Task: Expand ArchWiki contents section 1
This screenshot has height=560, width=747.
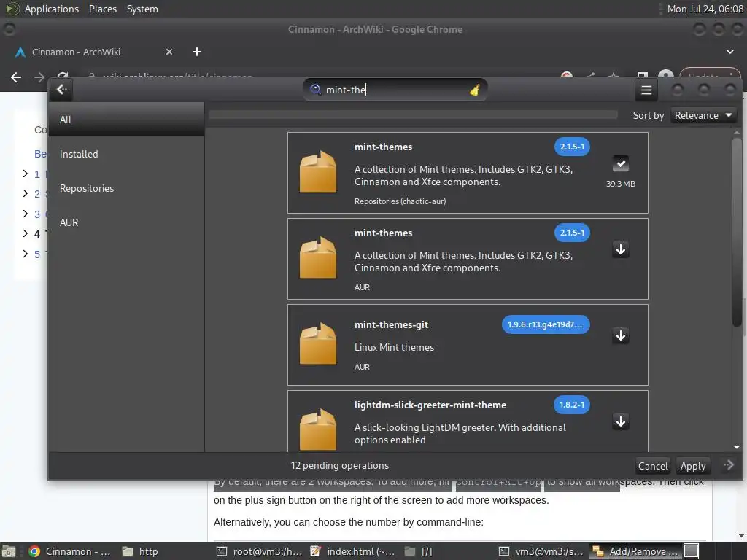Action: (x=26, y=174)
